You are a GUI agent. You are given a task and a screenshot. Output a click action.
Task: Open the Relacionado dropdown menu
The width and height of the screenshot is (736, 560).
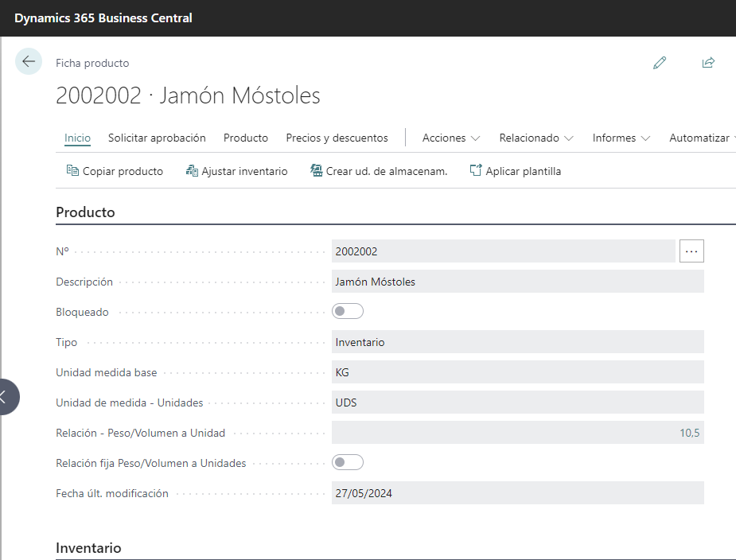tap(536, 138)
